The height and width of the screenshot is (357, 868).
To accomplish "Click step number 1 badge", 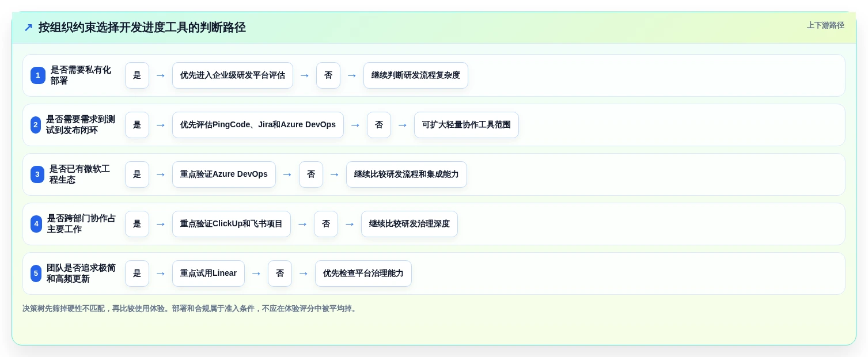I will 38,75.
